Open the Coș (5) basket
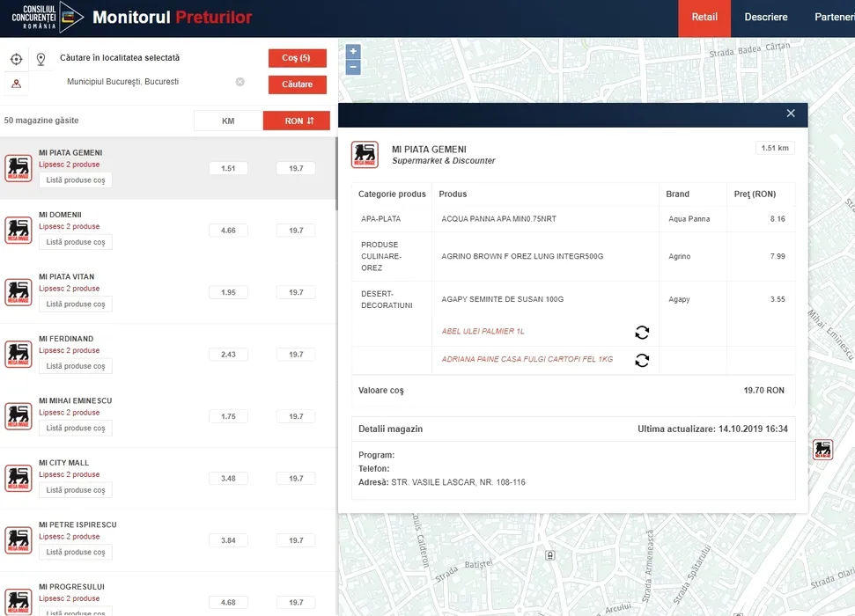 (x=297, y=58)
